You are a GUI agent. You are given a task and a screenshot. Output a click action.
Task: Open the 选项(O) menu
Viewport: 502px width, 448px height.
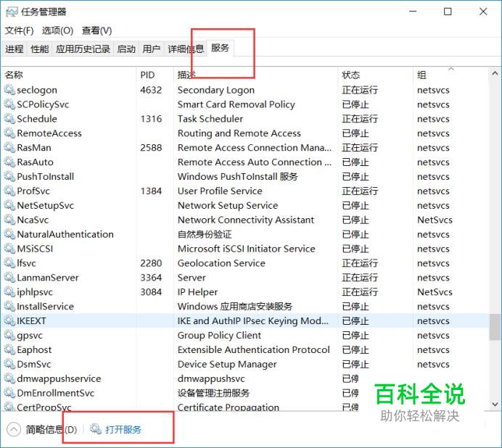pyautogui.click(x=57, y=30)
